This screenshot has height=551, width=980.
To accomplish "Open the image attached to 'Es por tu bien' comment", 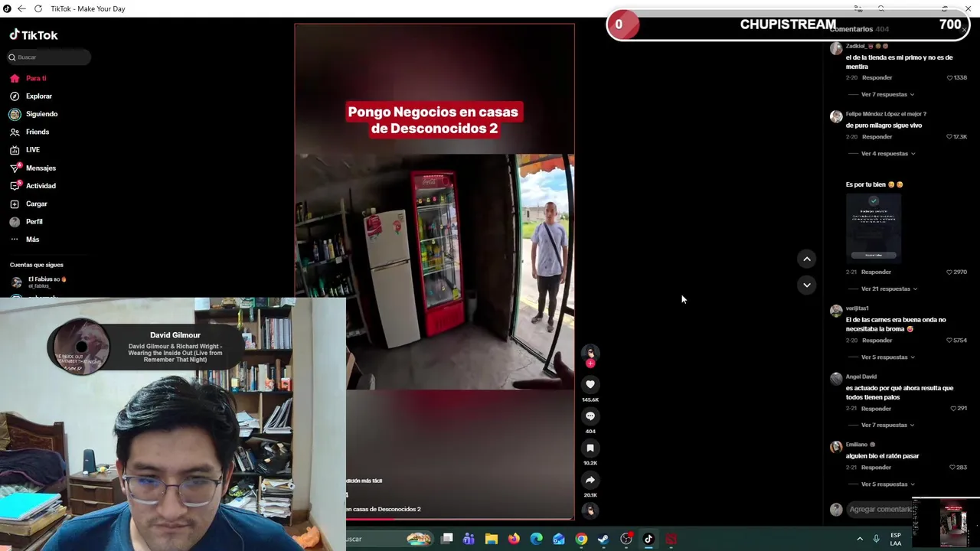I will coord(874,228).
